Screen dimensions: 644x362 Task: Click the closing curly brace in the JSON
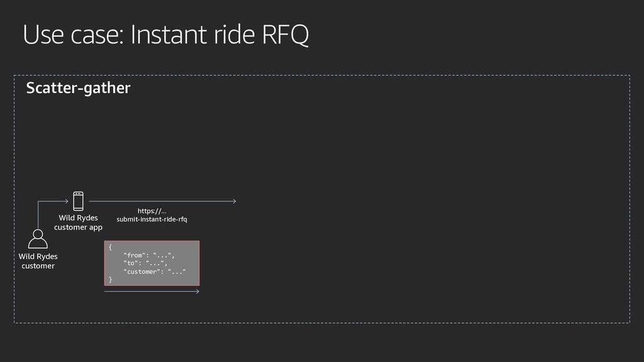point(110,280)
